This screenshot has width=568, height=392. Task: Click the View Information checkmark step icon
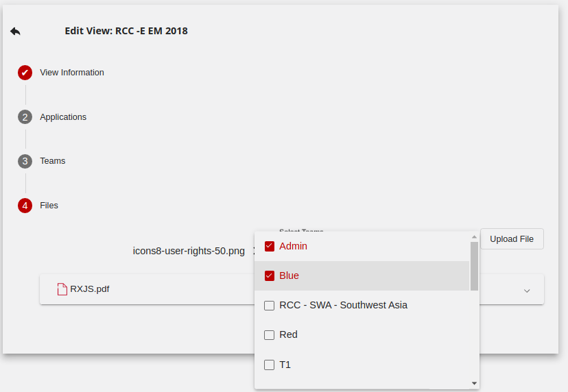(25, 73)
